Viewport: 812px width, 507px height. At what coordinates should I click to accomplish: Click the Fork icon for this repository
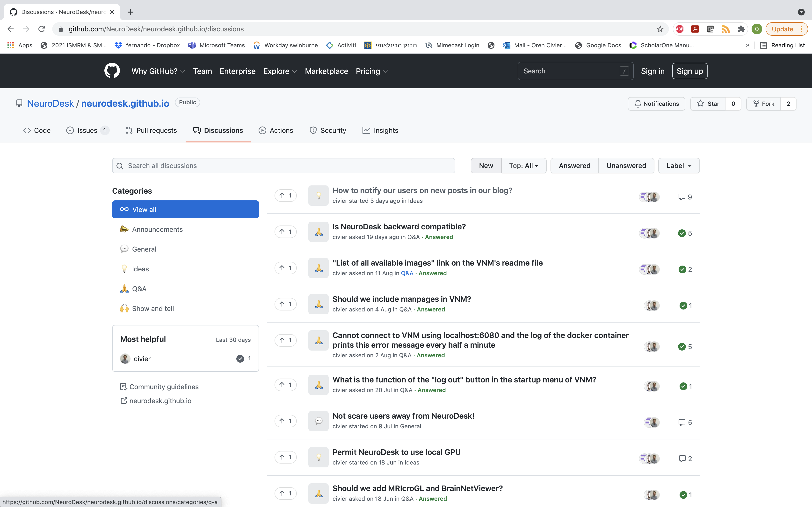click(757, 104)
